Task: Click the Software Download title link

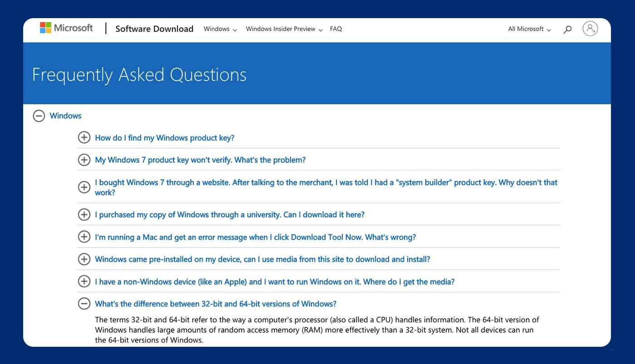Action: 154,29
